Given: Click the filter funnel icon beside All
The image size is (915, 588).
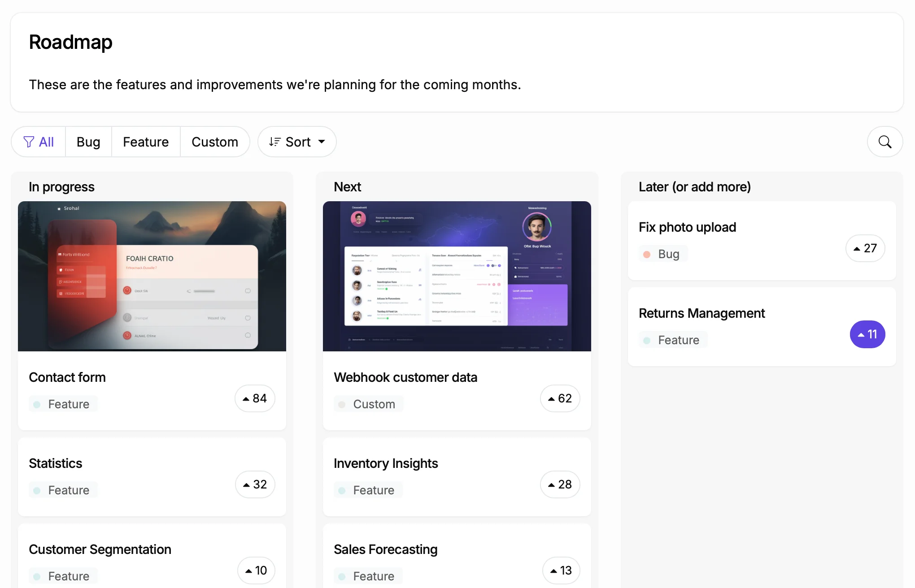Looking at the screenshot, I should 28,142.
